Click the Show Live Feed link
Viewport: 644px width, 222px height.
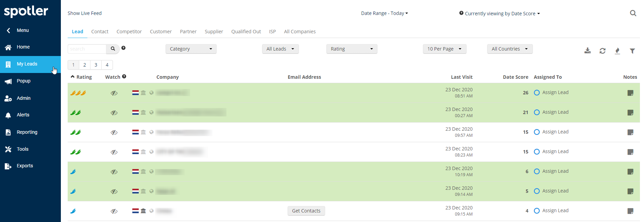tap(84, 13)
